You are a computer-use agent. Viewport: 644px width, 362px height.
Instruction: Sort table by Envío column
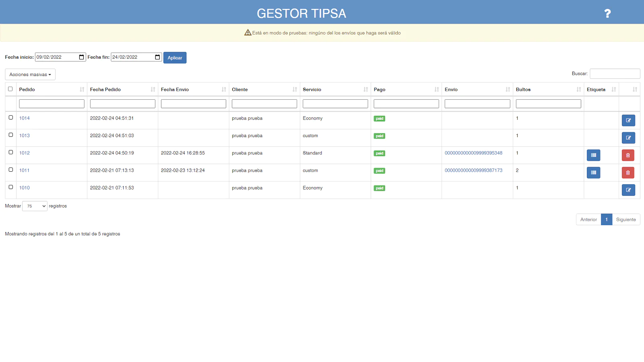point(508,89)
